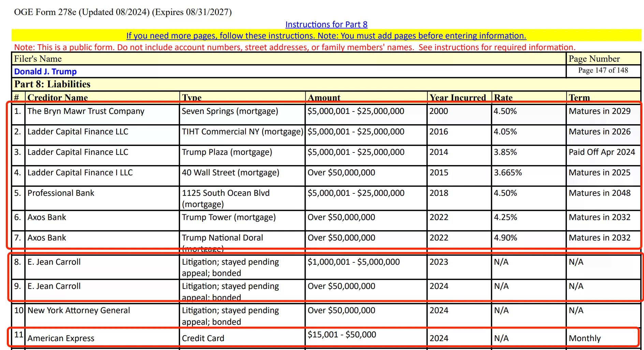Click the 4.90% rate cell
The height and width of the screenshot is (350, 644).
(506, 238)
